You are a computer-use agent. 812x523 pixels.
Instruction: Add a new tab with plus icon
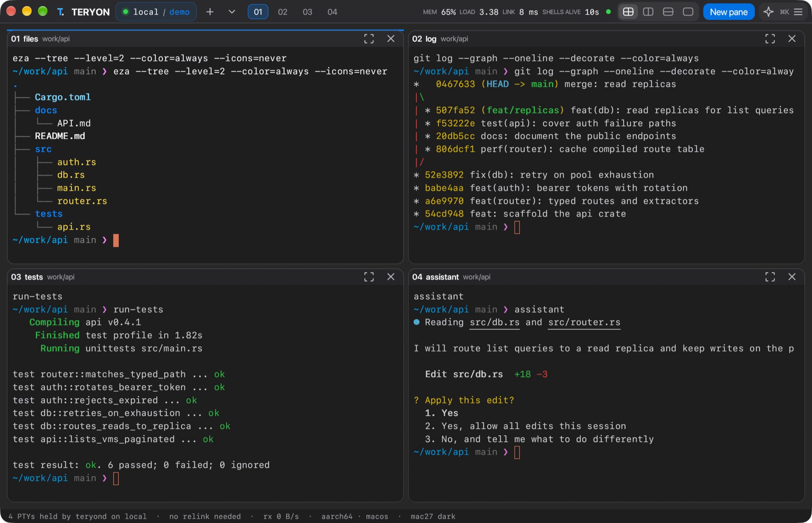(210, 12)
